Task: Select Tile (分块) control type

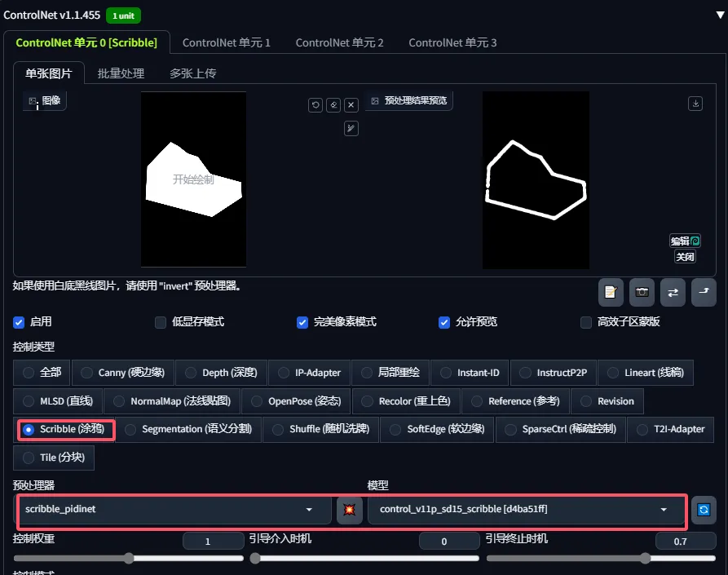Action: (x=54, y=458)
